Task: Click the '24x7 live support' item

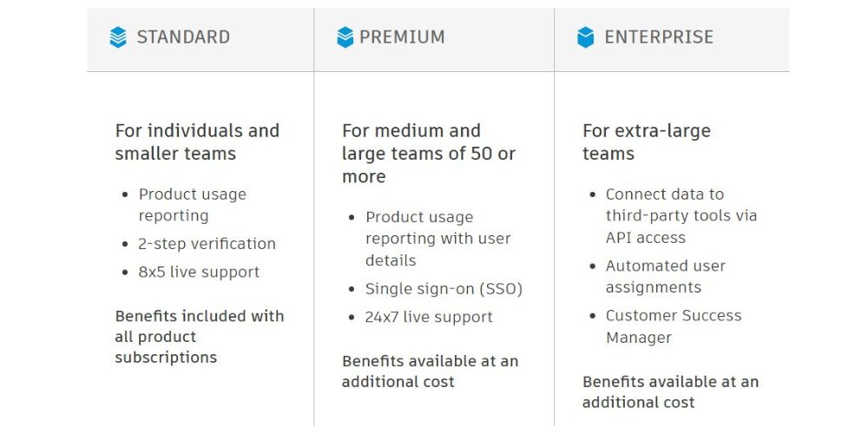Action: click(x=429, y=317)
